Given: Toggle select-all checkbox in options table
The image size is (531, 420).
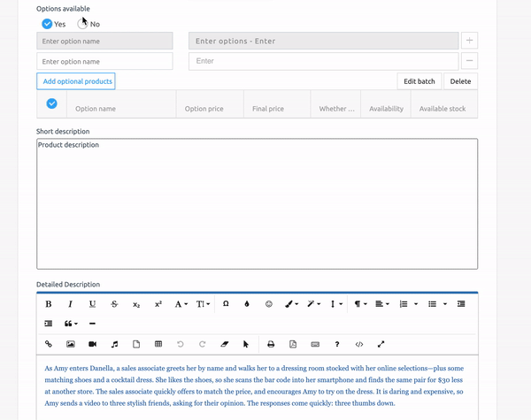Looking at the screenshot, I should click(x=51, y=104).
